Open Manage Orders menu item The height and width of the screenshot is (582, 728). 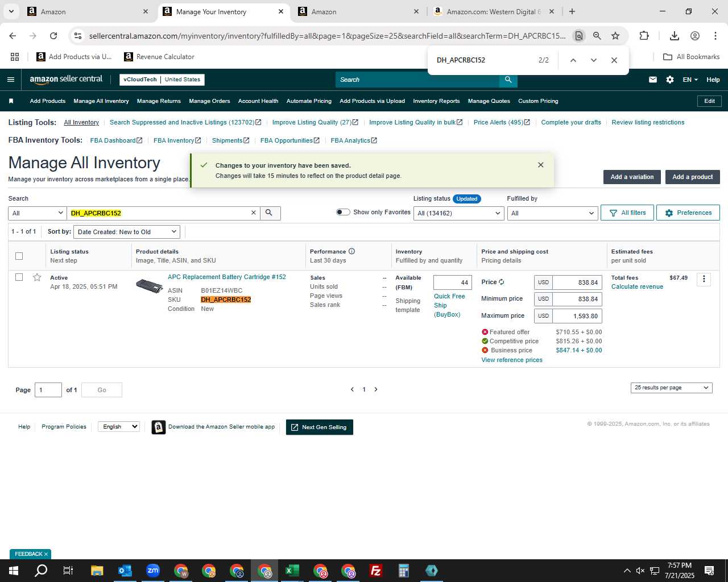click(209, 101)
